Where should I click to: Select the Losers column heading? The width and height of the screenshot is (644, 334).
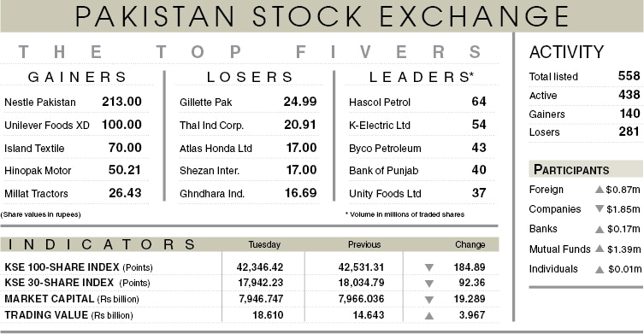coord(250,77)
